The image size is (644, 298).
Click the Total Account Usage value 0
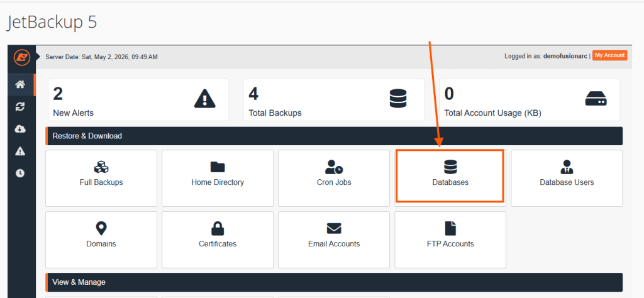pos(449,94)
